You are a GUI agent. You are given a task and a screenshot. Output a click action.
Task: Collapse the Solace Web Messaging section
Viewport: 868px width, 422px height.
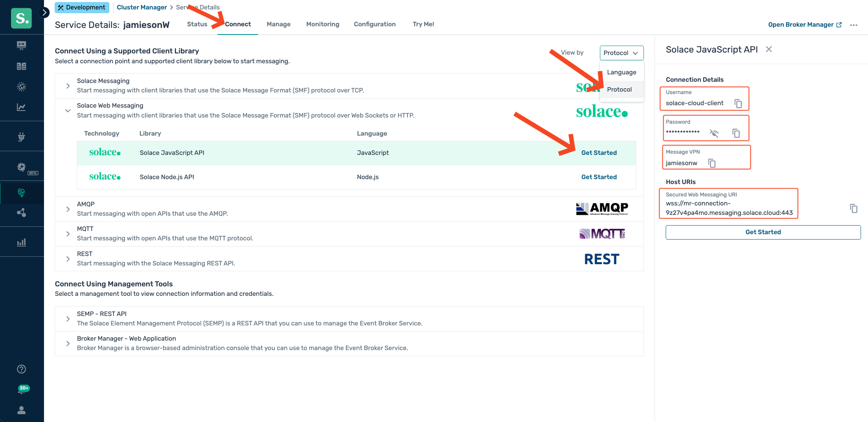pos(68,111)
